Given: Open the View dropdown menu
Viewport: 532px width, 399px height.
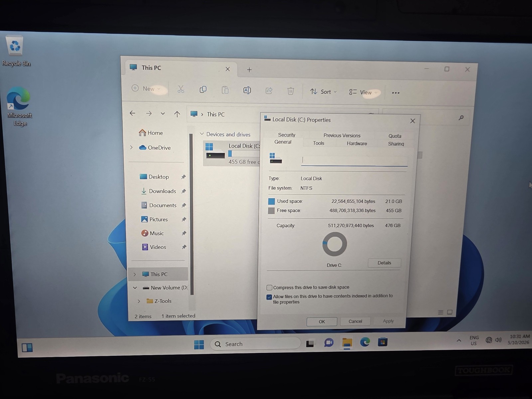Looking at the screenshot, I should (363, 92).
